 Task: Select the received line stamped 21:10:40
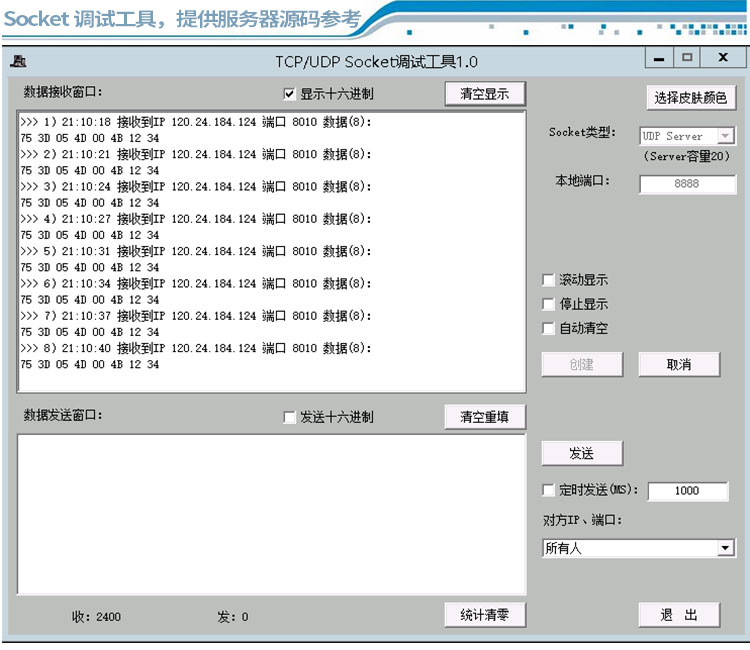[x=196, y=348]
